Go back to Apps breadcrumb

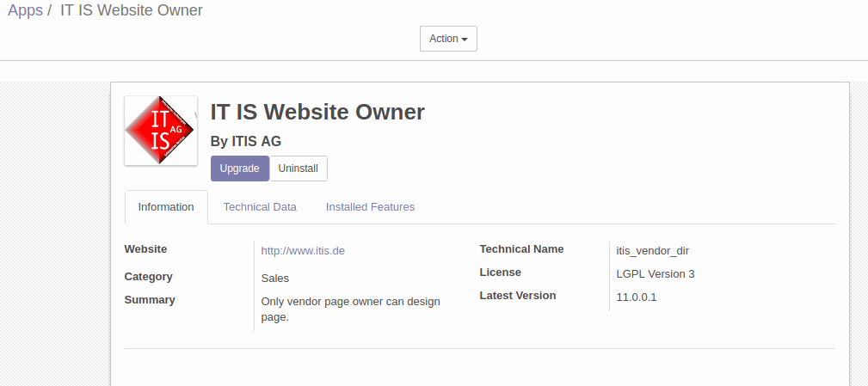pyautogui.click(x=26, y=10)
